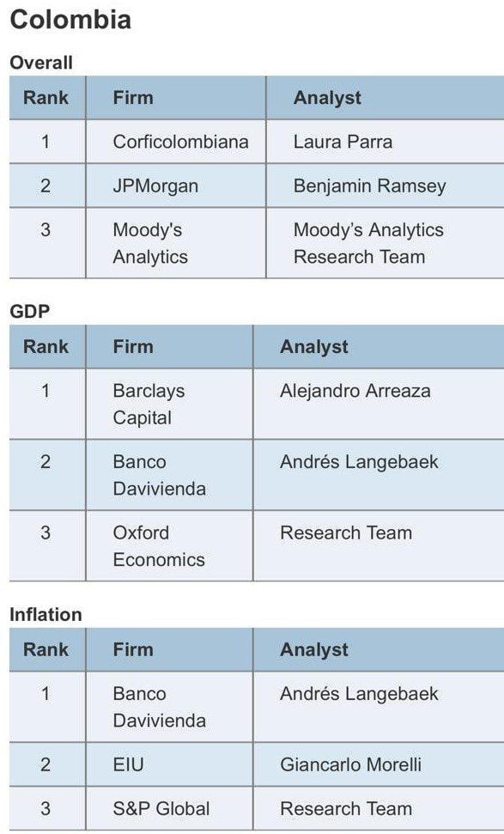Viewport: 504px width, 834px height.
Task: Click the Firm header in Inflation table
Action: point(133,649)
